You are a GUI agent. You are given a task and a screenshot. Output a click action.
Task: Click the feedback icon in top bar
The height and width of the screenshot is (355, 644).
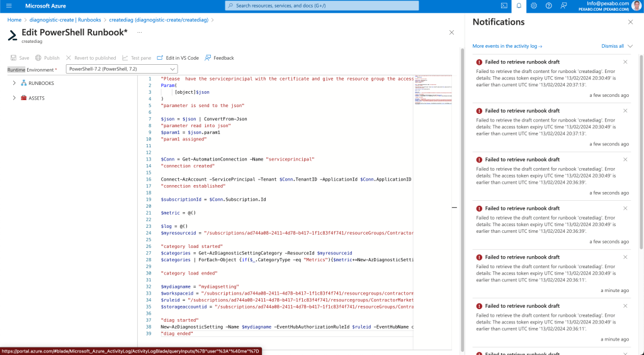click(x=563, y=6)
